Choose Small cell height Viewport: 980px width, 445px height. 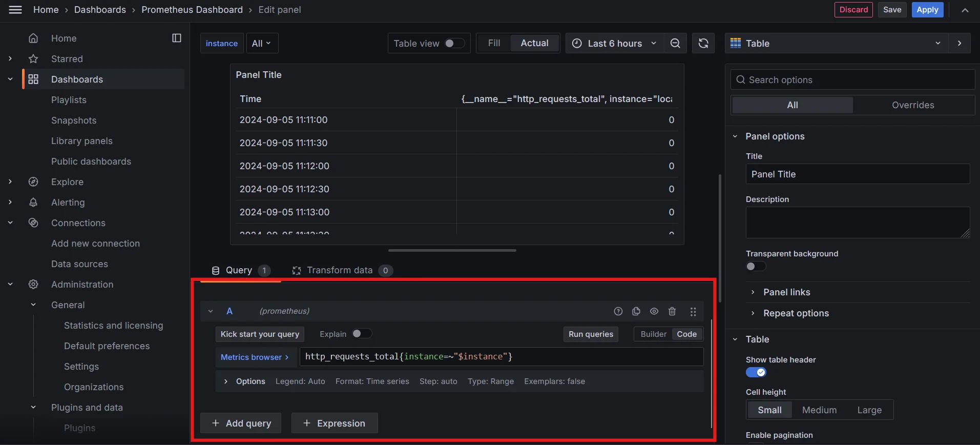[x=769, y=410]
